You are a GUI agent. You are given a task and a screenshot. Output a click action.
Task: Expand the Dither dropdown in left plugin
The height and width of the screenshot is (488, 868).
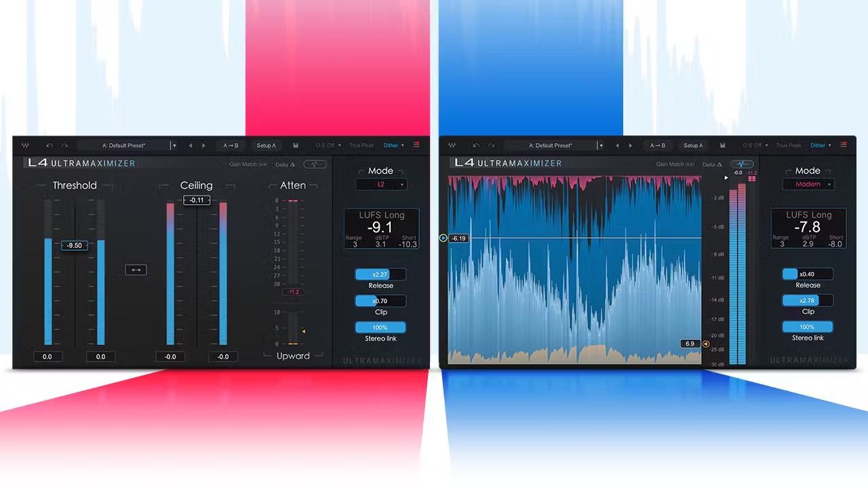point(394,146)
